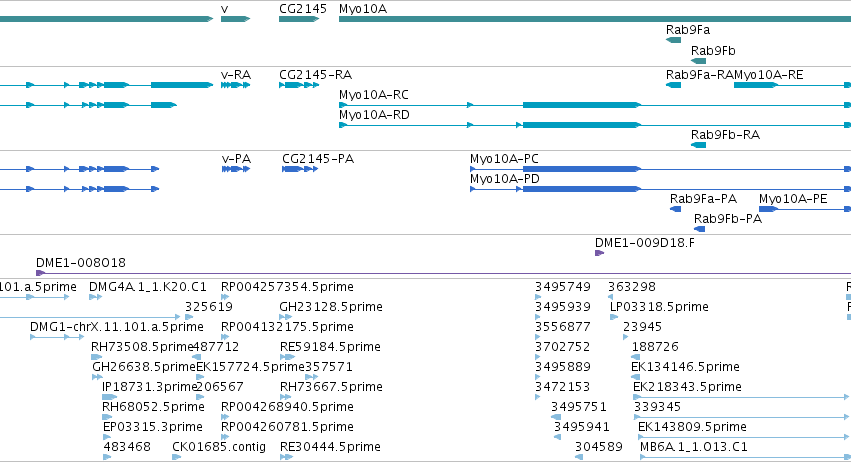This screenshot has height=462, width=851.
Task: Click the IP18731.3prime EST label
Action: click(x=149, y=388)
